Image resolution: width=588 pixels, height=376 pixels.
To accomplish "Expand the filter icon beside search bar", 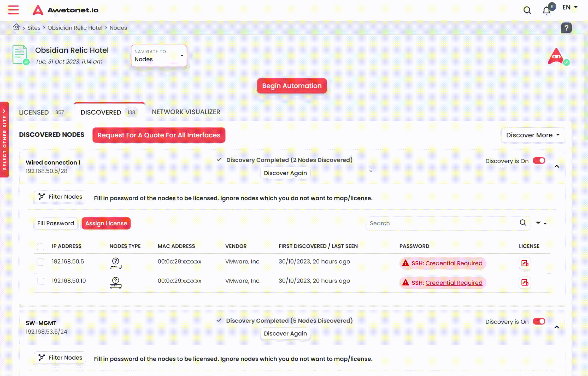I will click(540, 222).
